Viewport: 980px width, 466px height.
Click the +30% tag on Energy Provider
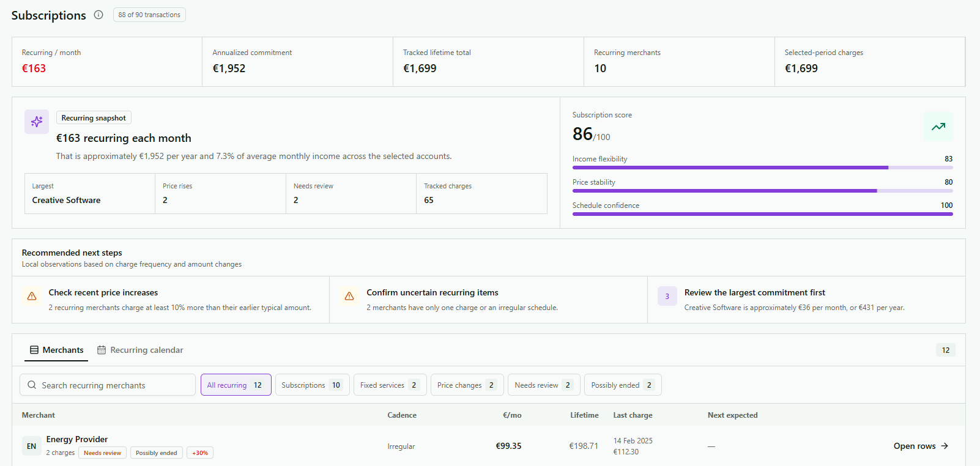pos(200,453)
